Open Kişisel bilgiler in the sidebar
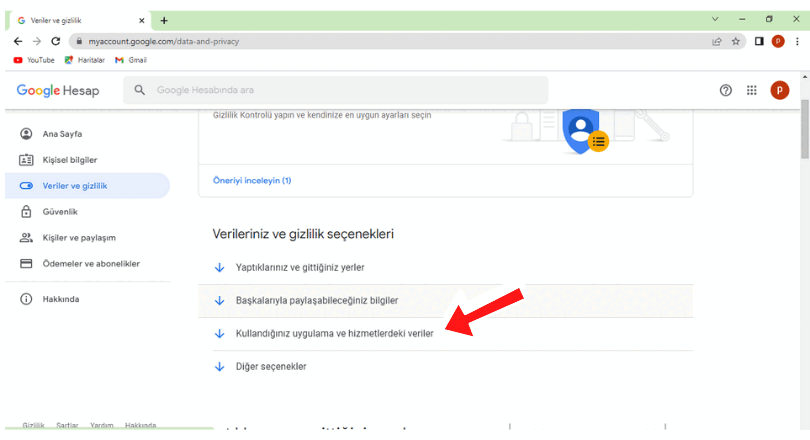The image size is (810, 440). (87, 160)
